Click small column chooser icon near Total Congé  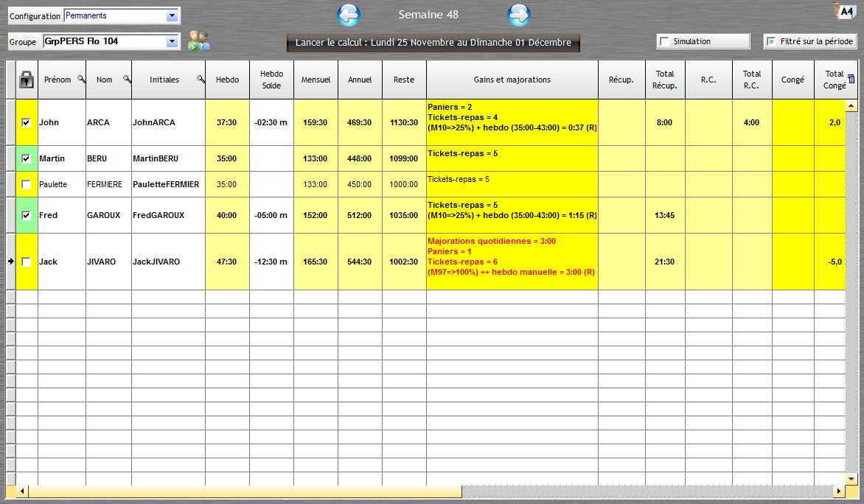tap(851, 80)
